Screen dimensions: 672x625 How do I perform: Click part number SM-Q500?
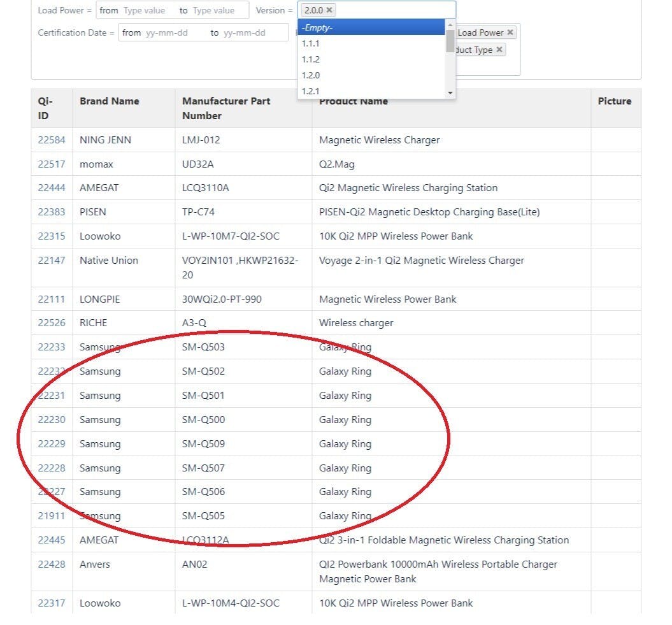pyautogui.click(x=204, y=420)
